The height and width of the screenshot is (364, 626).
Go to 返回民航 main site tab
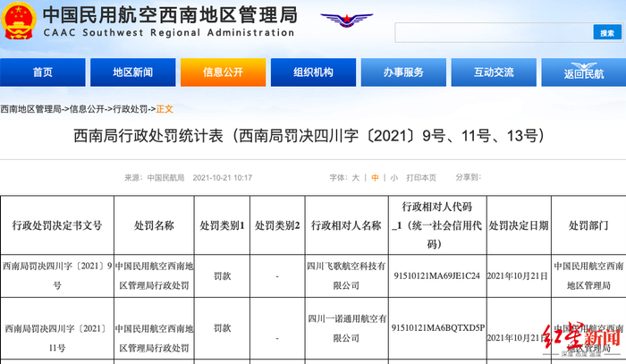click(x=584, y=72)
